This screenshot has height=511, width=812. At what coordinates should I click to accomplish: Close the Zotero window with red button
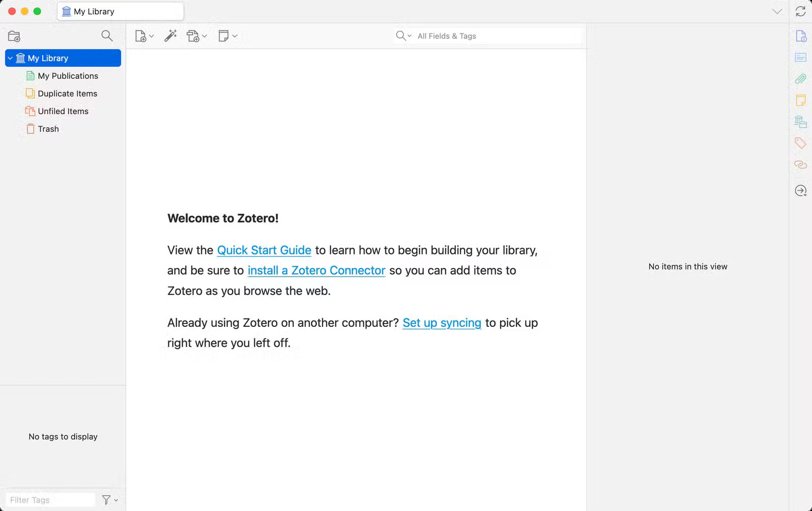point(12,11)
